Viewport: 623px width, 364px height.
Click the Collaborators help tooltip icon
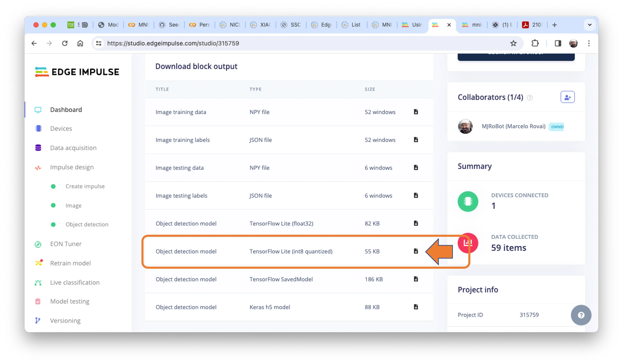(x=530, y=98)
